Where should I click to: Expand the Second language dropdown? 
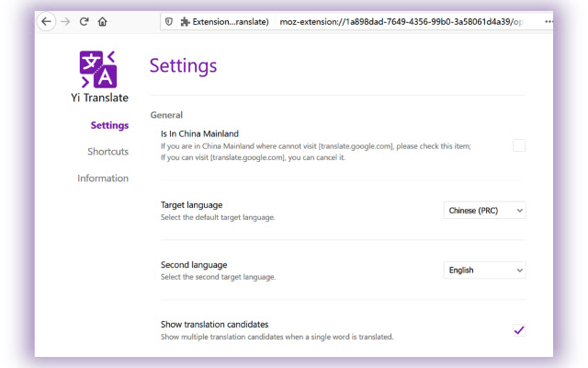[x=485, y=270]
